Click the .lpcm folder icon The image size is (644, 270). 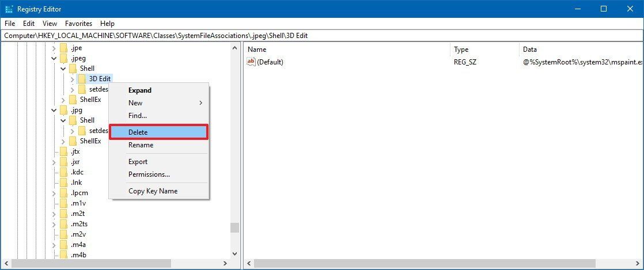(x=63, y=193)
